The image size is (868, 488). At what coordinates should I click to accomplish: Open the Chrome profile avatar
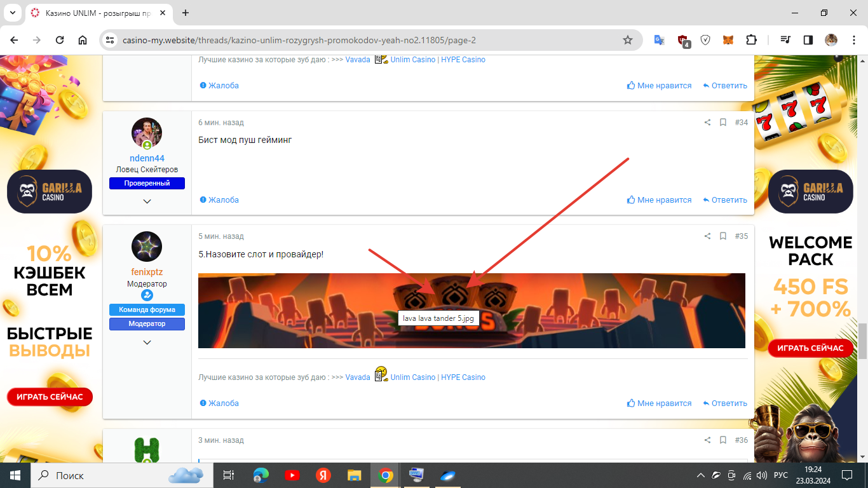pyautogui.click(x=831, y=40)
